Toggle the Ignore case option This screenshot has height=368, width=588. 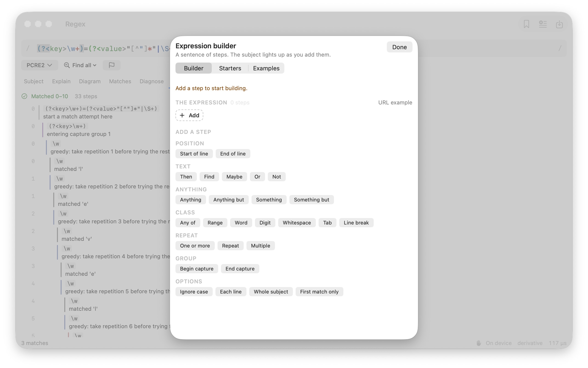pyautogui.click(x=194, y=292)
